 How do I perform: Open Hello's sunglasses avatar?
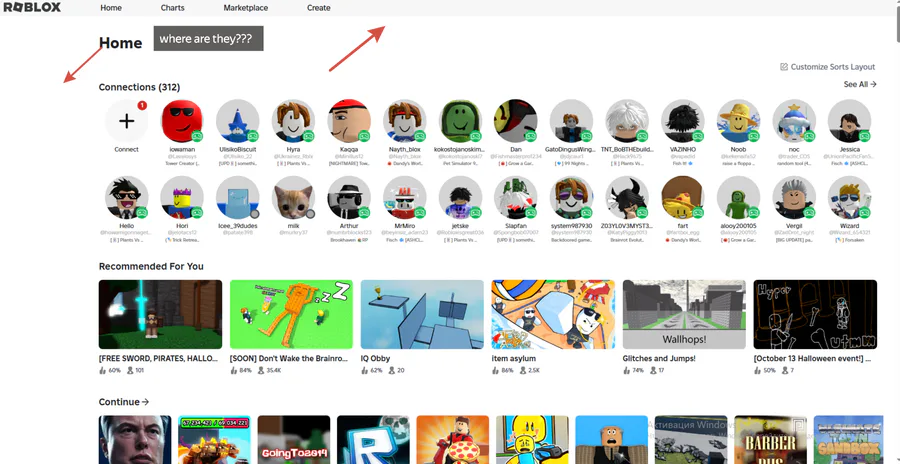(x=126, y=198)
